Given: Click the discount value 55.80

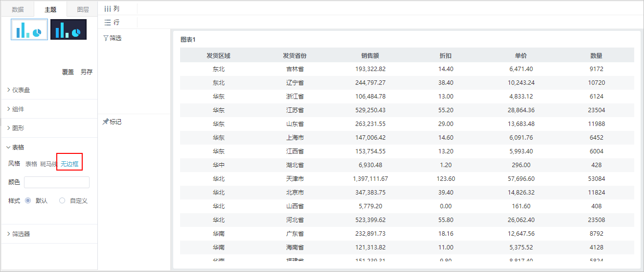Looking at the screenshot, I should [x=446, y=220].
